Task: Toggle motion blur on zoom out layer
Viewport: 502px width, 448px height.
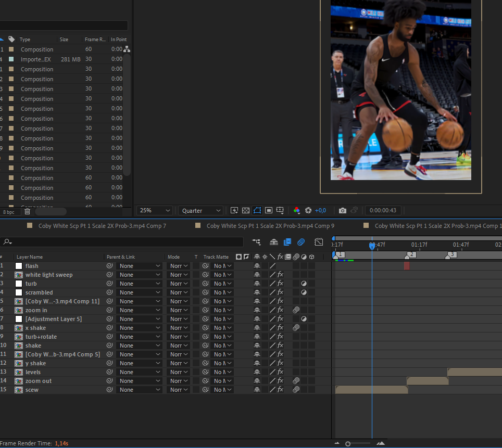Action: 296,380
